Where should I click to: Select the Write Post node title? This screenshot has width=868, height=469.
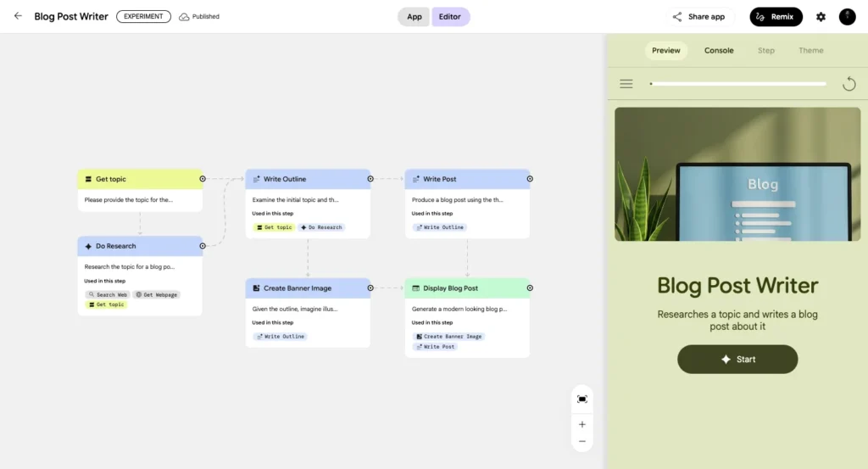coord(440,179)
